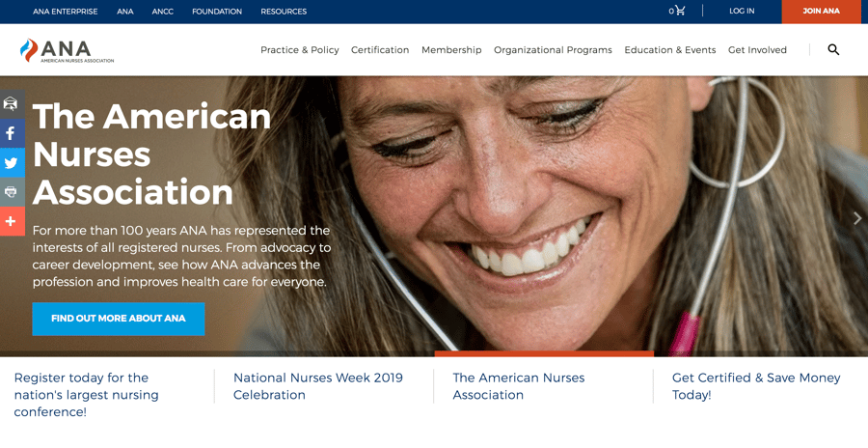
Task: Open Education & Events menu
Action: [x=670, y=50]
